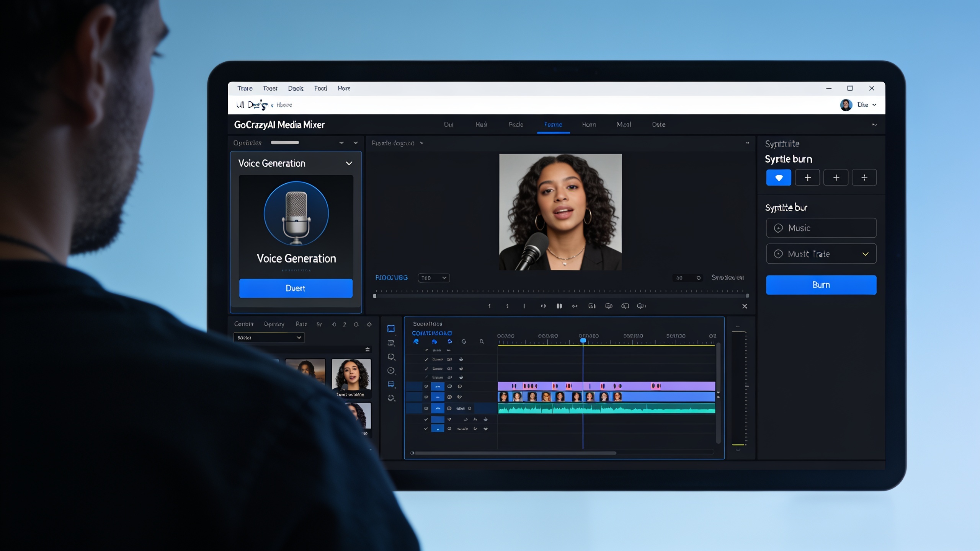Click the timeline's horizontal scrollbar

tap(515, 453)
